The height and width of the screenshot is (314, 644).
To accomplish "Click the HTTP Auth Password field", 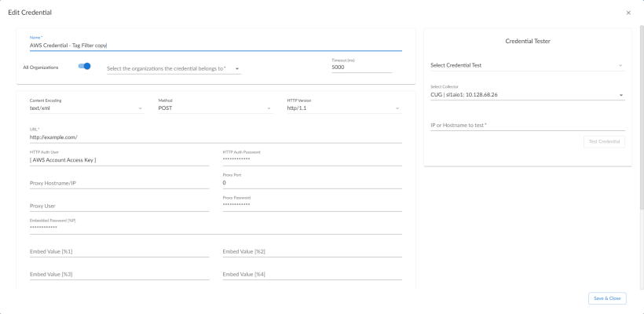I will (x=312, y=160).
